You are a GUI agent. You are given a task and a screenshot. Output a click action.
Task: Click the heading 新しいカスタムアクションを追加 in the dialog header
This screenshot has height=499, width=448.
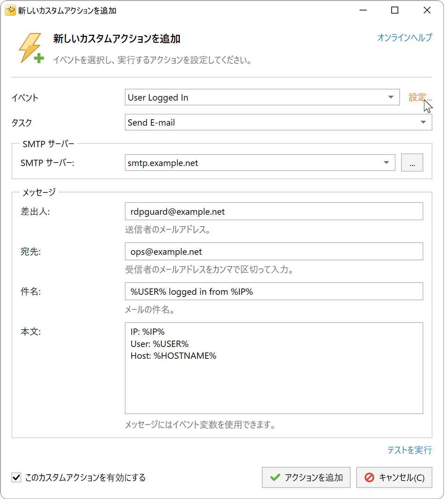click(x=117, y=39)
